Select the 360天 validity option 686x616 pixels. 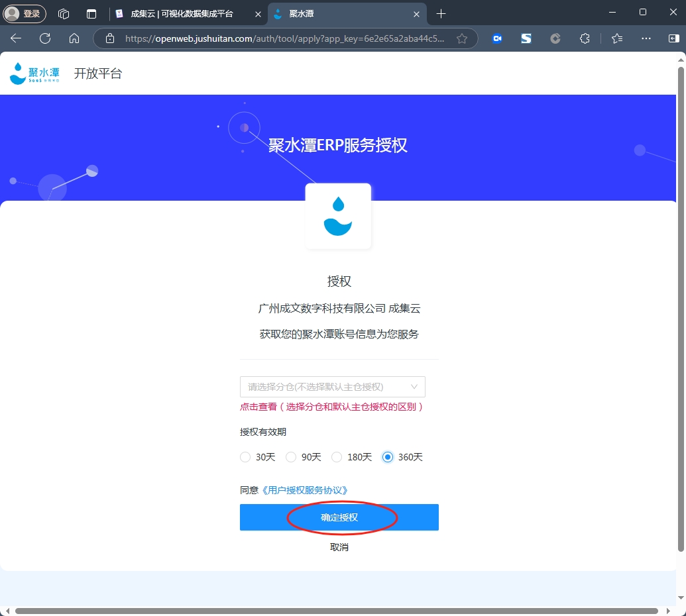click(x=402, y=457)
